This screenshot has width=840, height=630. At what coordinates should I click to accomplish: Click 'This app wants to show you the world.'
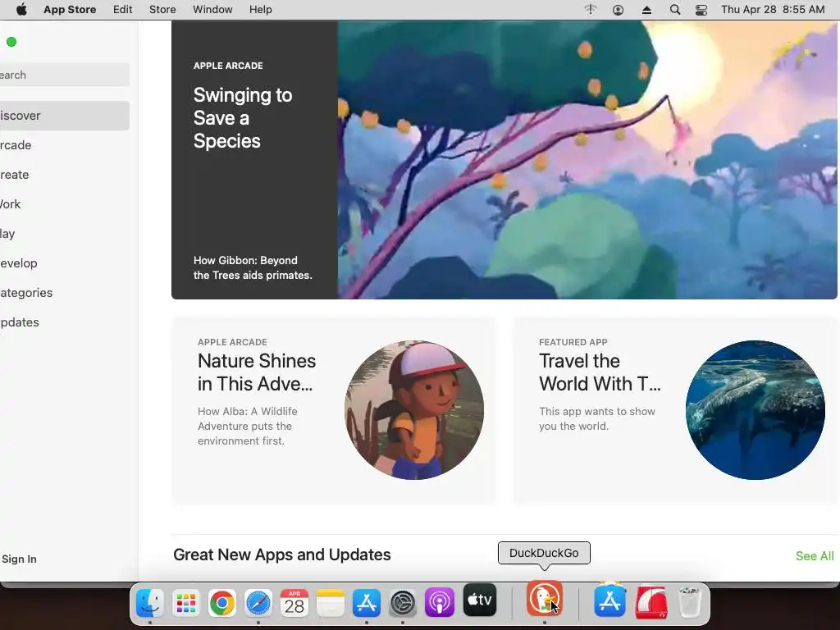point(597,418)
